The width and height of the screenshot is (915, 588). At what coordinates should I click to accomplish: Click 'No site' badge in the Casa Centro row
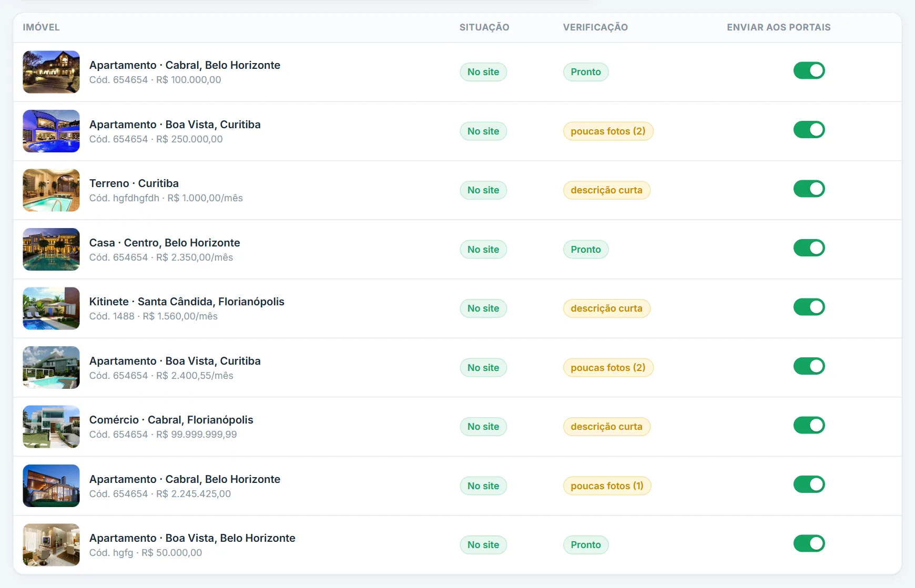tap(483, 249)
